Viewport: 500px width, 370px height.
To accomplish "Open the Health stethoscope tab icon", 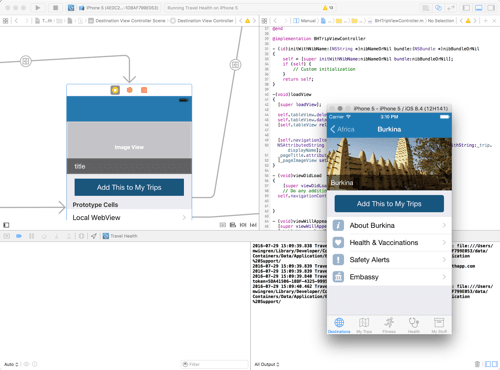I will [414, 325].
